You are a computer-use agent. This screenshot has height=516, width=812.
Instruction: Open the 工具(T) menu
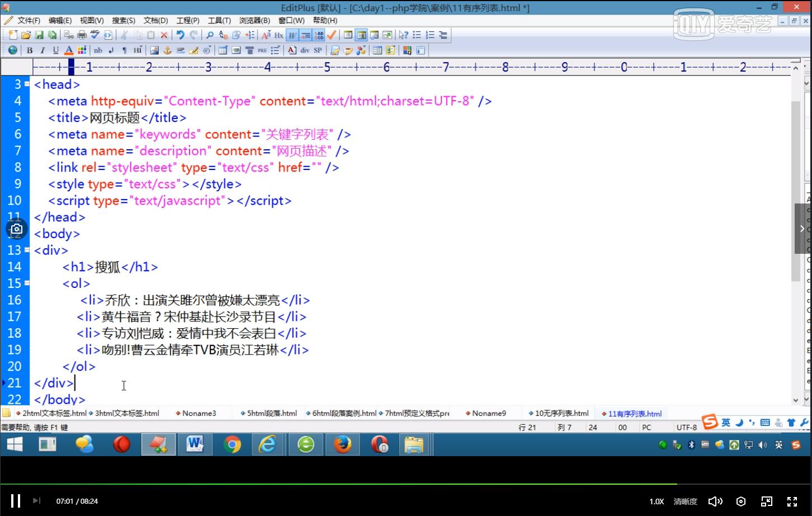[x=219, y=20]
